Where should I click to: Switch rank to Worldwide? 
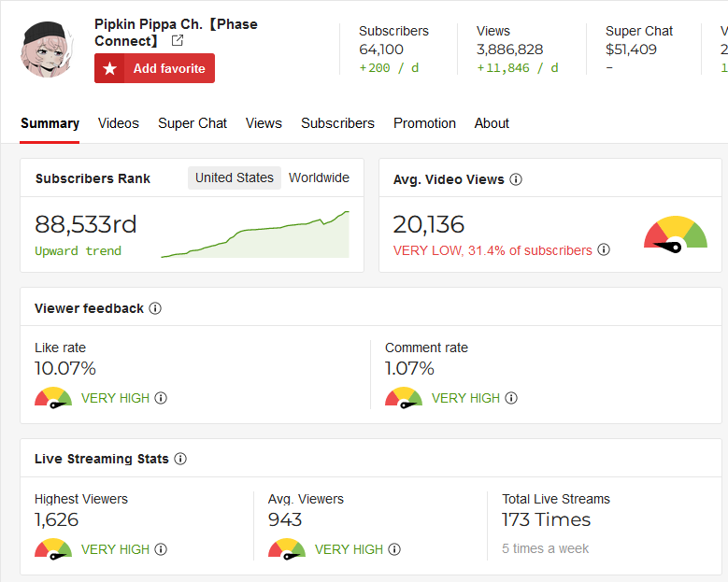319,177
